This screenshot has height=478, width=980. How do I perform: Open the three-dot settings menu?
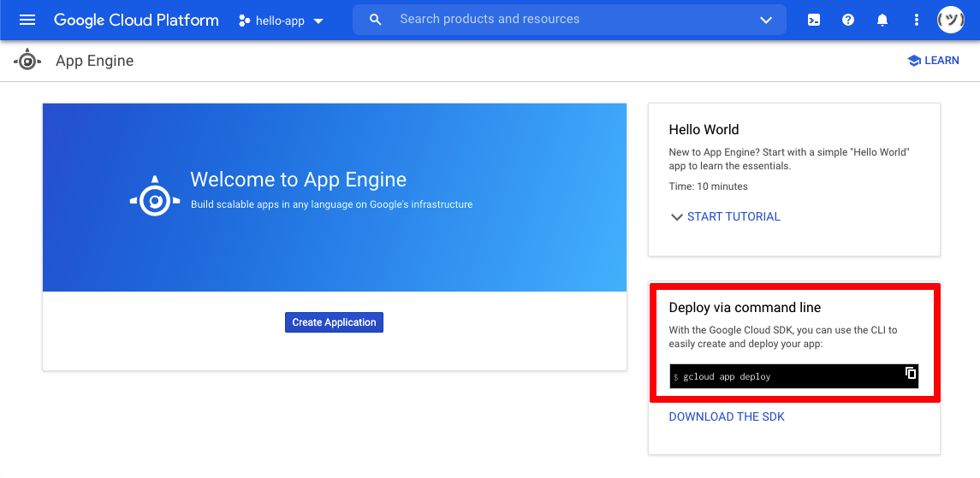tap(917, 20)
